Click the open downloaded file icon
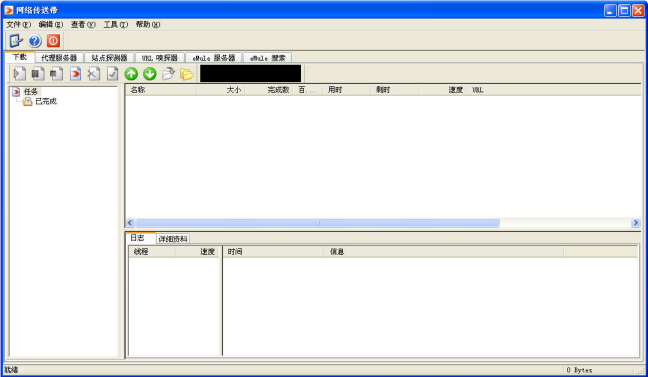The width and height of the screenshot is (648, 377). point(168,74)
